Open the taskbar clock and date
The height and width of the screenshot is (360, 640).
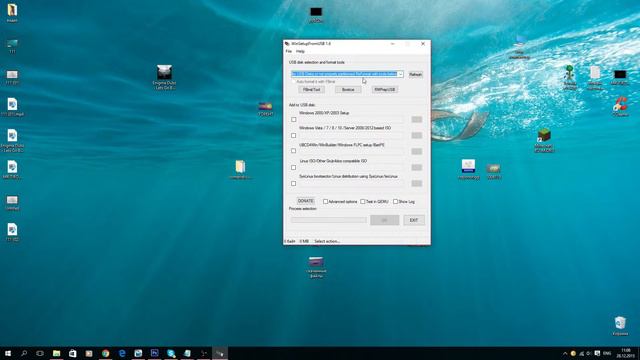pos(625,353)
